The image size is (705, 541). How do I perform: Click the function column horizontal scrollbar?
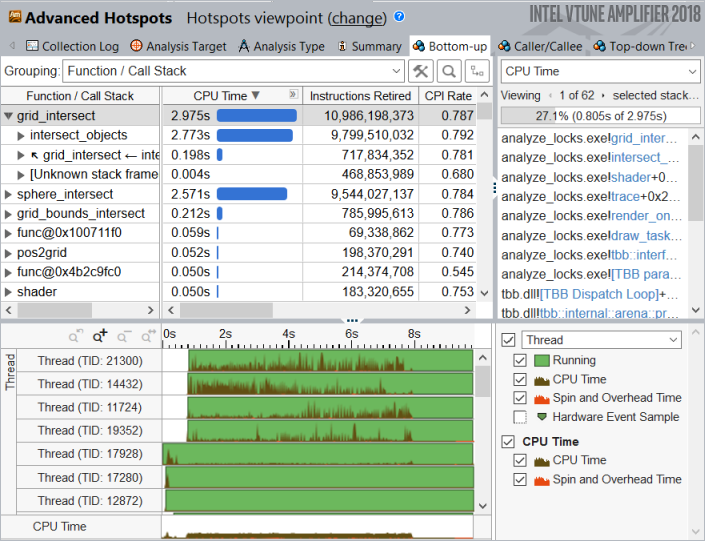coord(54,310)
